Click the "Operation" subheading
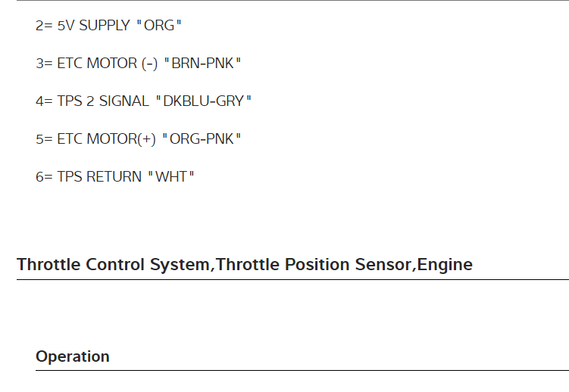569x392 pixels. coord(73,356)
